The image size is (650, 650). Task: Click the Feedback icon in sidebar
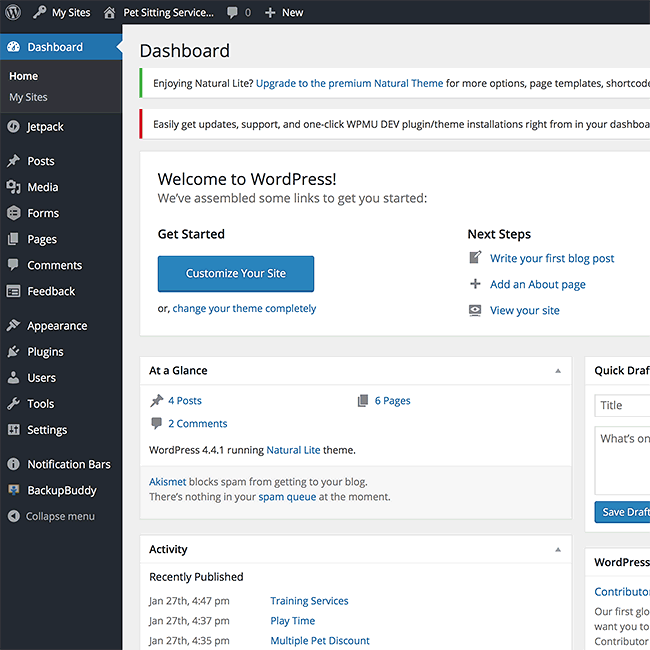13,291
